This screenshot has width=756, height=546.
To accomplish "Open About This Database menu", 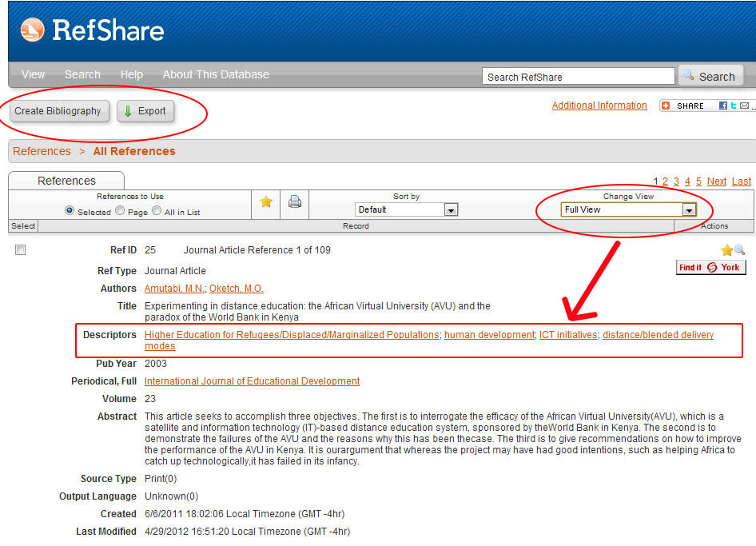I will 216,75.
